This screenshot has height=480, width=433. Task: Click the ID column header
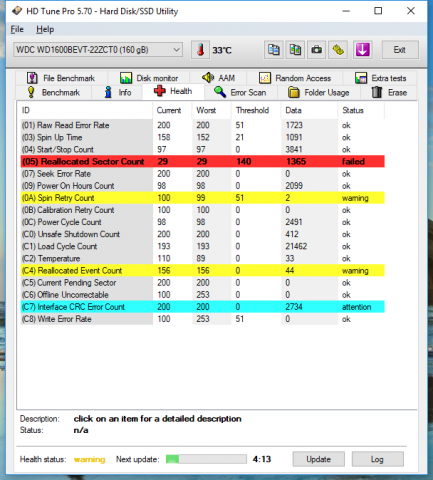tap(86, 110)
